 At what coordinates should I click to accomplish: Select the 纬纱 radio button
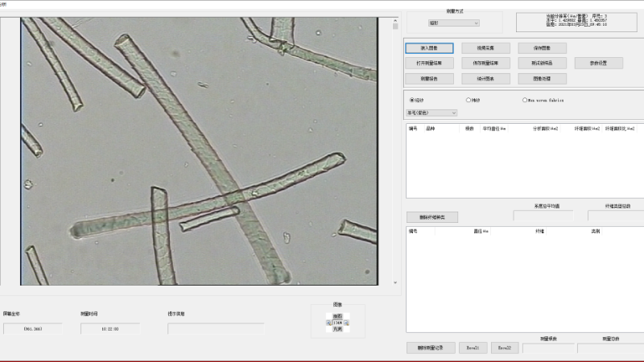469,100
